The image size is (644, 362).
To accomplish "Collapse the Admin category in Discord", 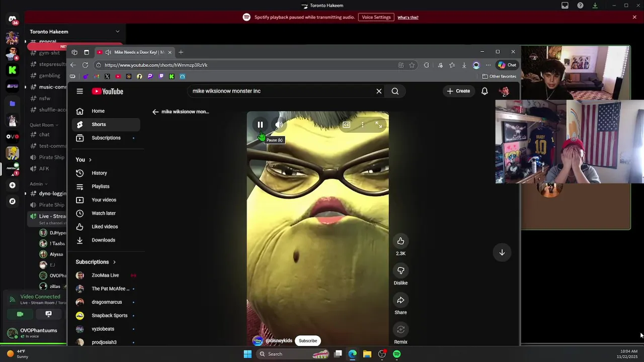I will 38,184.
